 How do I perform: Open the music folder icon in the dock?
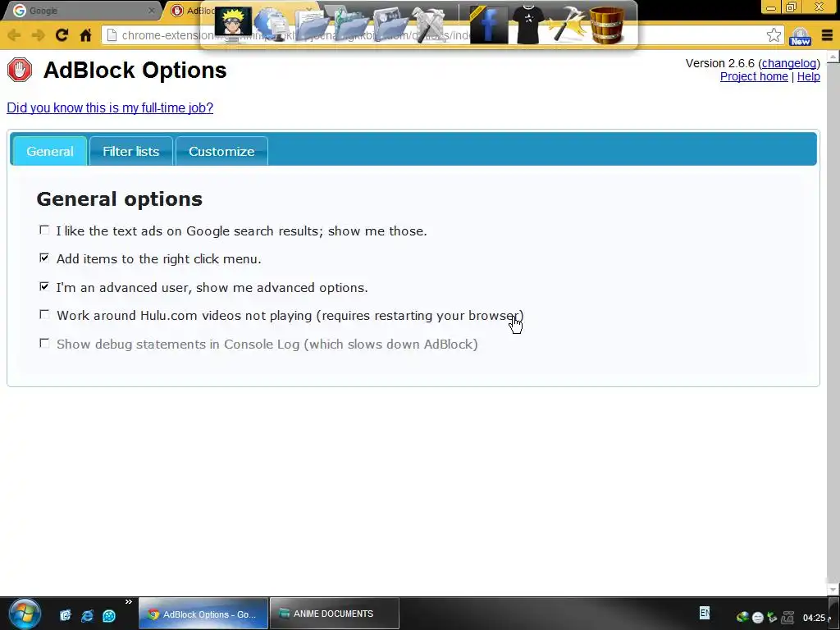point(351,25)
